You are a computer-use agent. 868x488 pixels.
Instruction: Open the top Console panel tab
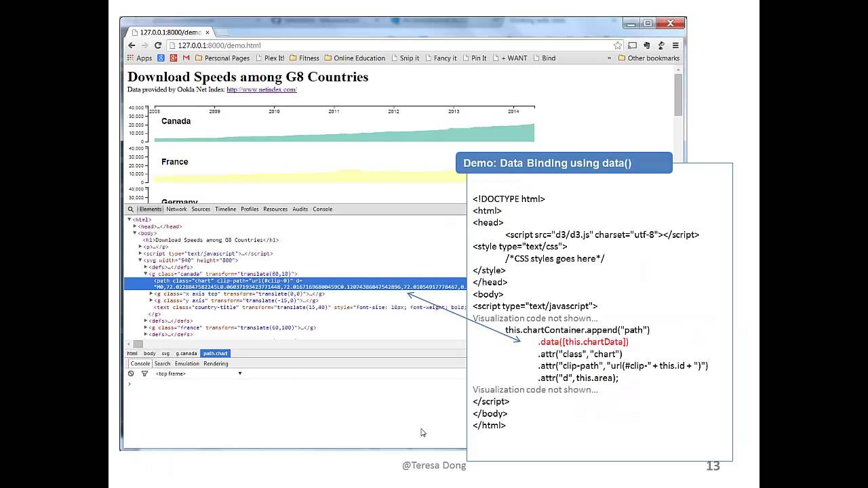(322, 209)
